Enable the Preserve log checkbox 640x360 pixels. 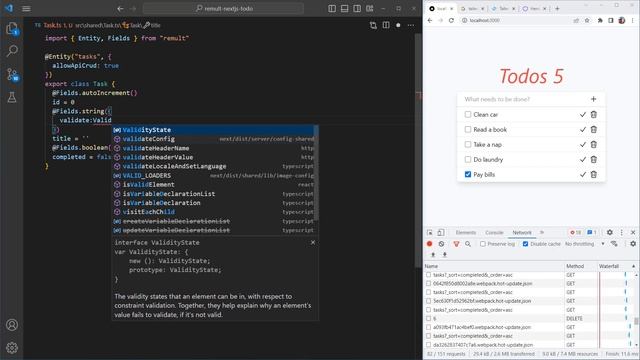483,244
